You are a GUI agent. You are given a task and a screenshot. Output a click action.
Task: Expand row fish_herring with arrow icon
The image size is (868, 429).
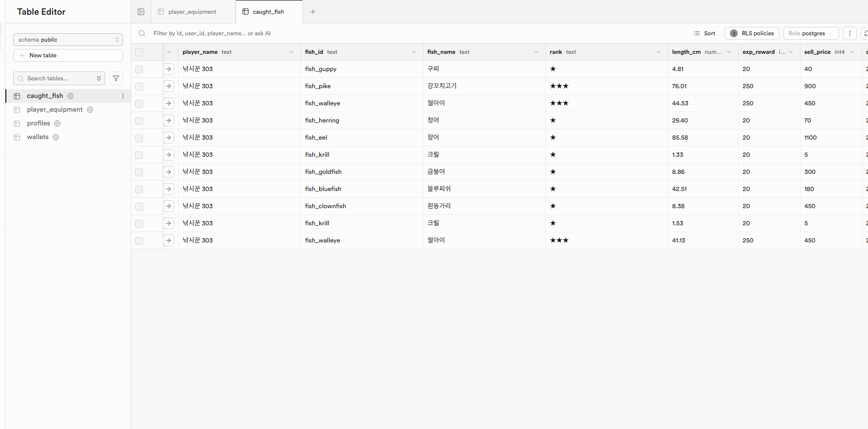click(x=168, y=120)
